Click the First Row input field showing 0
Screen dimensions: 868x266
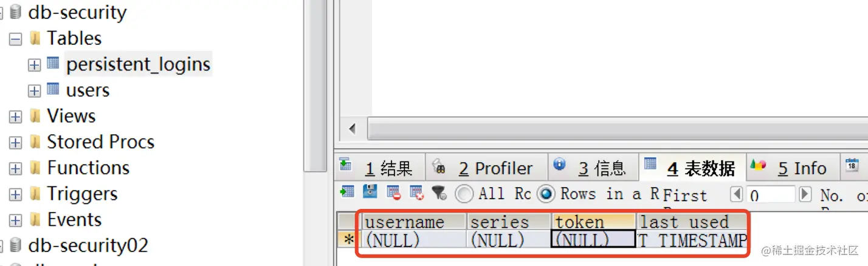[x=770, y=194]
